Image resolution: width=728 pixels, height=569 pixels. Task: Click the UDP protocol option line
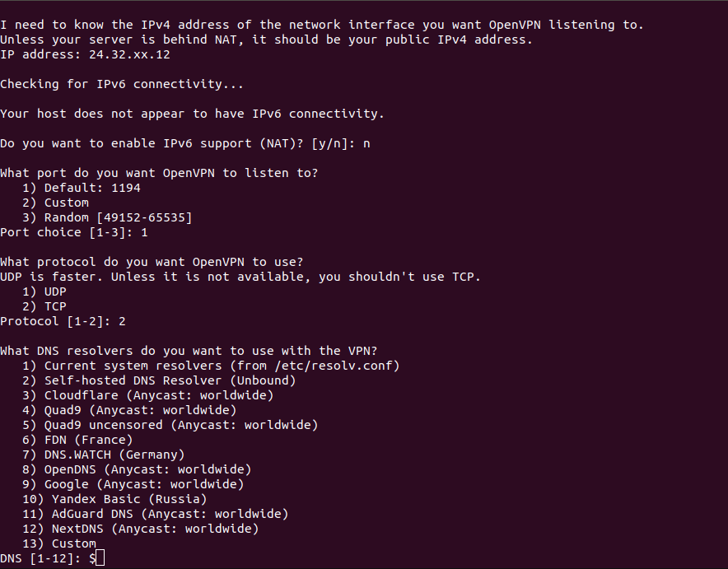(x=44, y=292)
